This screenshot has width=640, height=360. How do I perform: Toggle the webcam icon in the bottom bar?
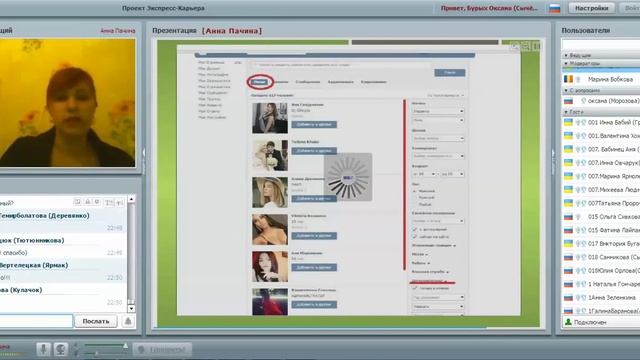tap(60, 349)
